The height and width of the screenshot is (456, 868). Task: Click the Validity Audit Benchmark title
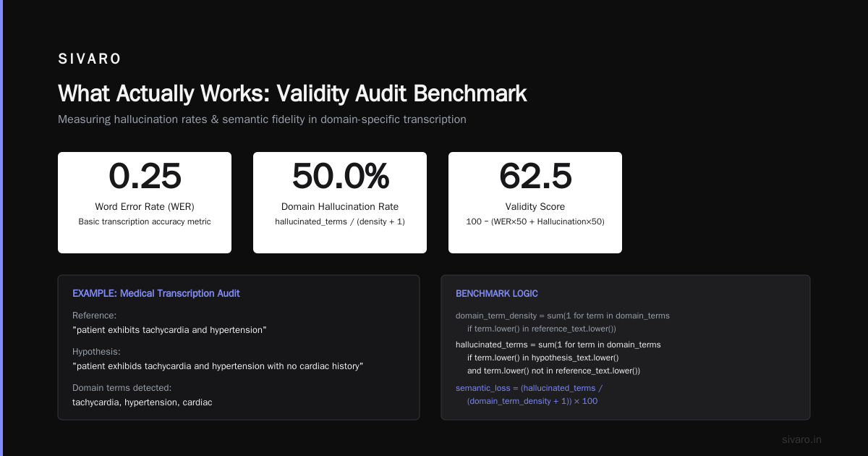click(x=292, y=93)
